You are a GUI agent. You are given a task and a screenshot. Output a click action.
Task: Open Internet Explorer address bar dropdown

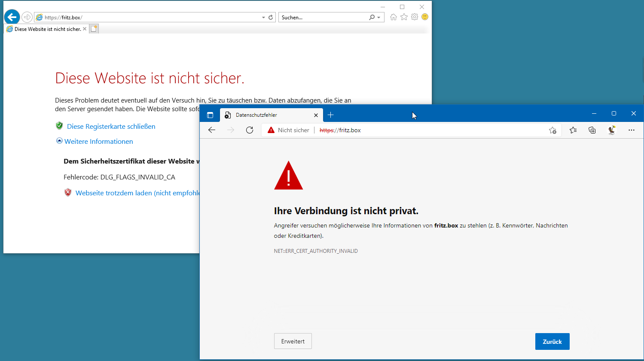pyautogui.click(x=263, y=18)
